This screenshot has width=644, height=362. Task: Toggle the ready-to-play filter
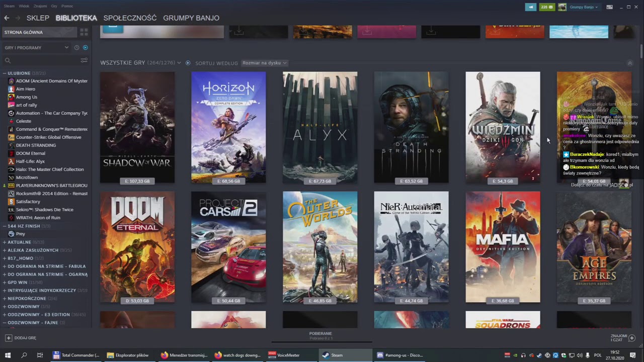tap(85, 47)
